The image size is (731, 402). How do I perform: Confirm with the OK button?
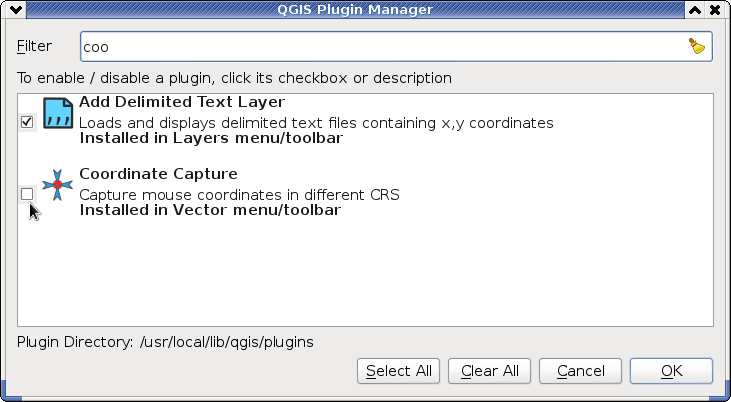pyautogui.click(x=671, y=371)
